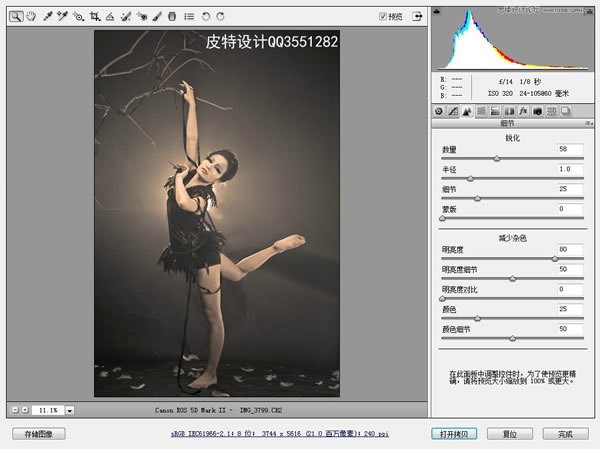Click the 颜色 value field showing 25
This screenshot has width=600, height=449.
[x=570, y=309]
